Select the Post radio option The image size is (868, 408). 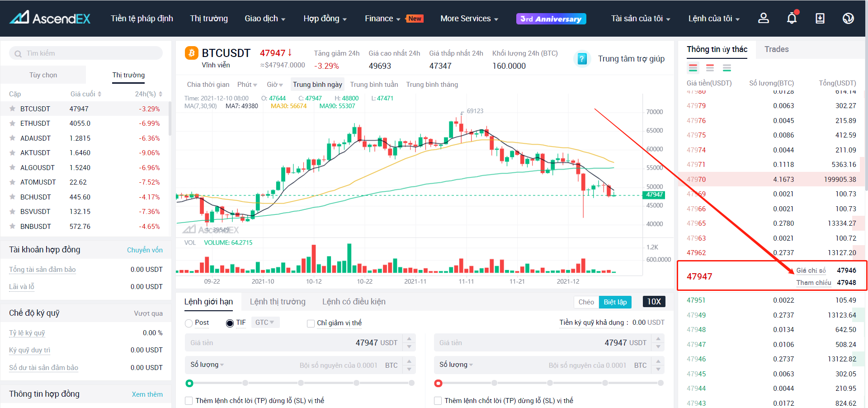pos(189,323)
